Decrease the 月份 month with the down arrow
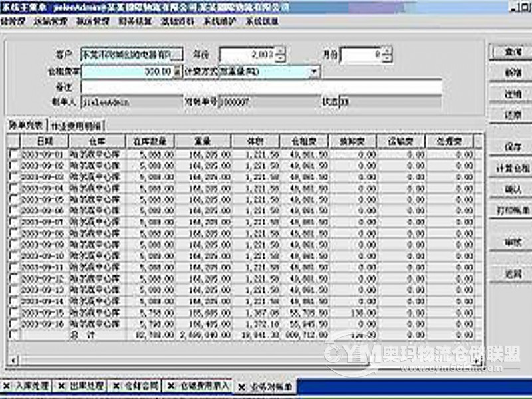Image resolution: width=532 pixels, height=399 pixels. click(387, 59)
